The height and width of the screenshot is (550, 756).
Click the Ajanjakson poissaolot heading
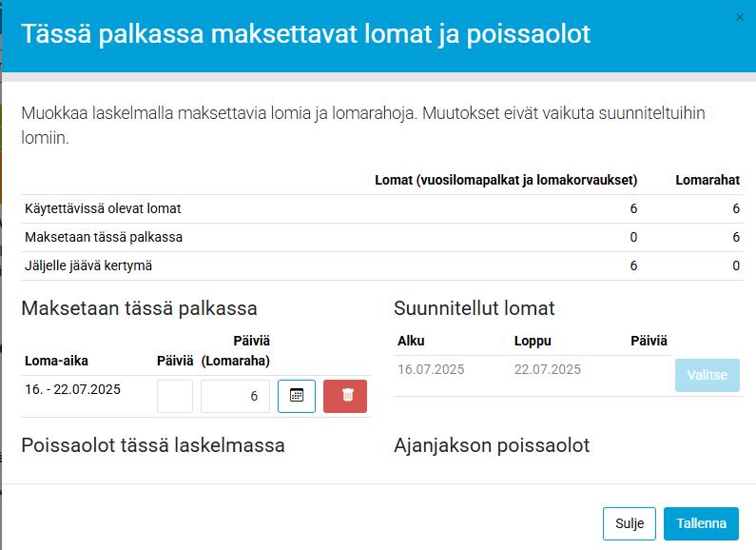click(x=492, y=445)
